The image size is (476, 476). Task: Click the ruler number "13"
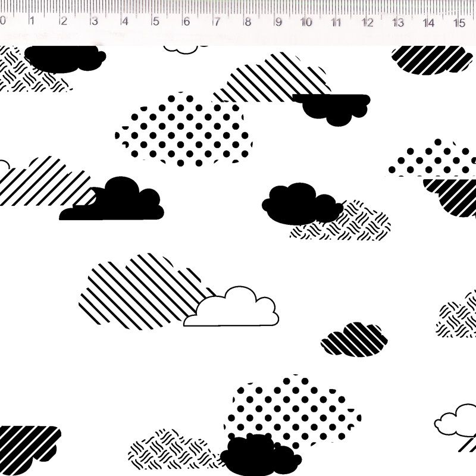[398, 23]
